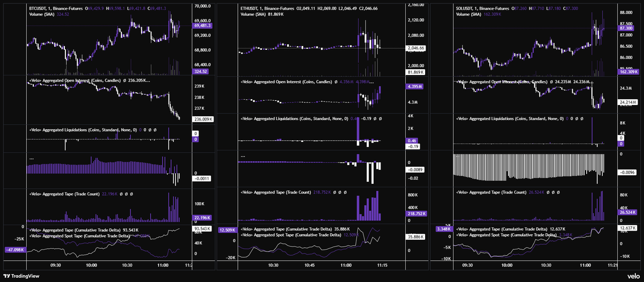Screen dimensions: 644x282
Task: Click the 10:45 time label under ETHUSDT chart
Action: point(310,265)
